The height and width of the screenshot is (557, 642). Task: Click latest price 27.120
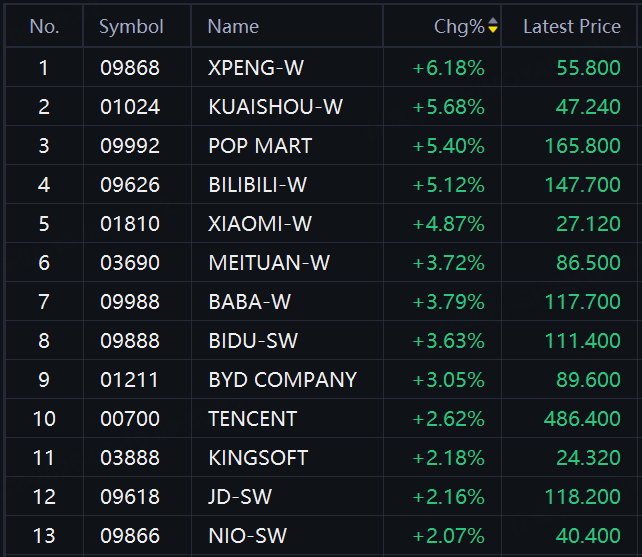(x=588, y=224)
